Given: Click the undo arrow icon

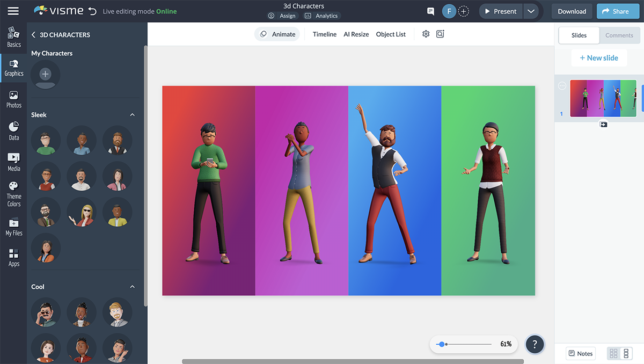Looking at the screenshot, I should click(92, 11).
